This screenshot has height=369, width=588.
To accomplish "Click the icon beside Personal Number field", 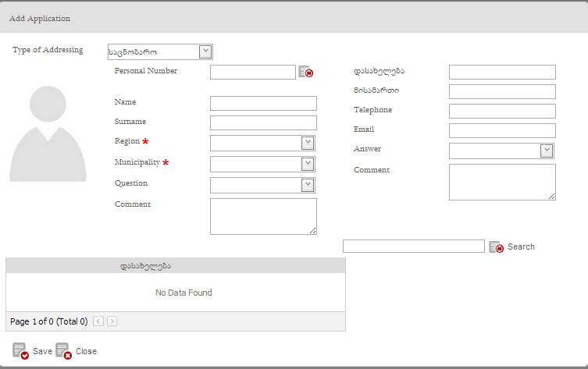I will 305,72.
